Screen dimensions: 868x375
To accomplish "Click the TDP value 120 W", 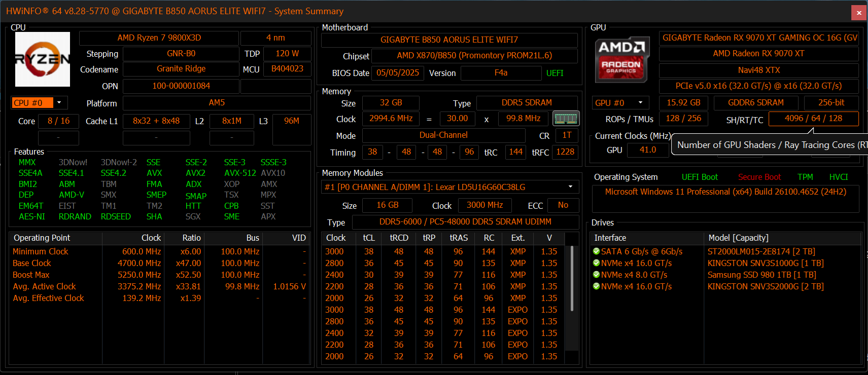I will [287, 53].
